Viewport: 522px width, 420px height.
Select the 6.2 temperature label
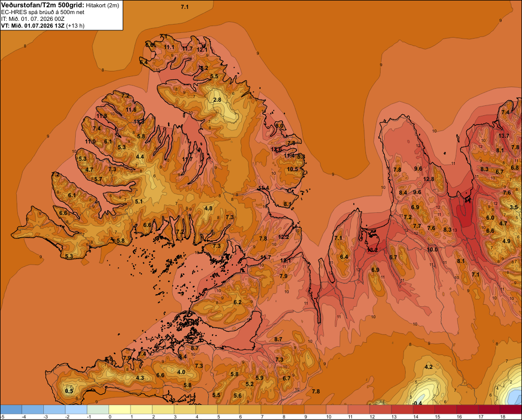pos(238,302)
